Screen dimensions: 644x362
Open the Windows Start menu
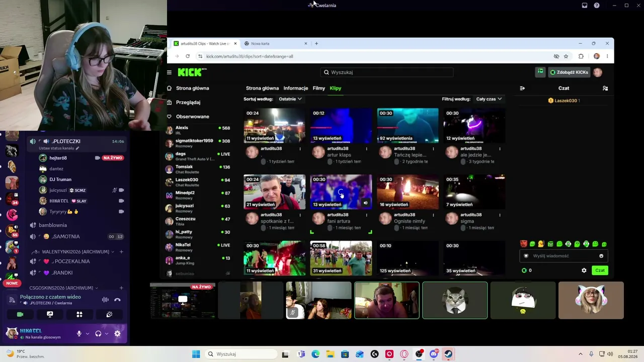pos(196,354)
